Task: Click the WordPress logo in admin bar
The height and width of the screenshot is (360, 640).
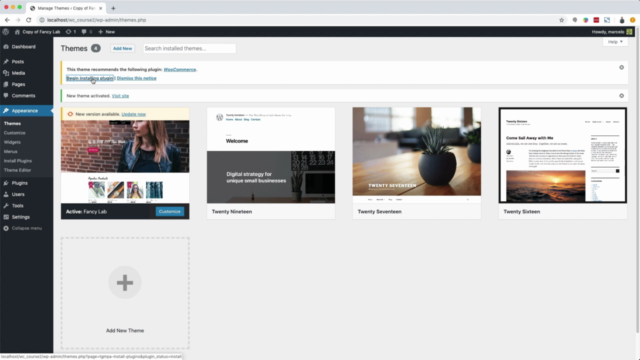Action: coord(6,32)
